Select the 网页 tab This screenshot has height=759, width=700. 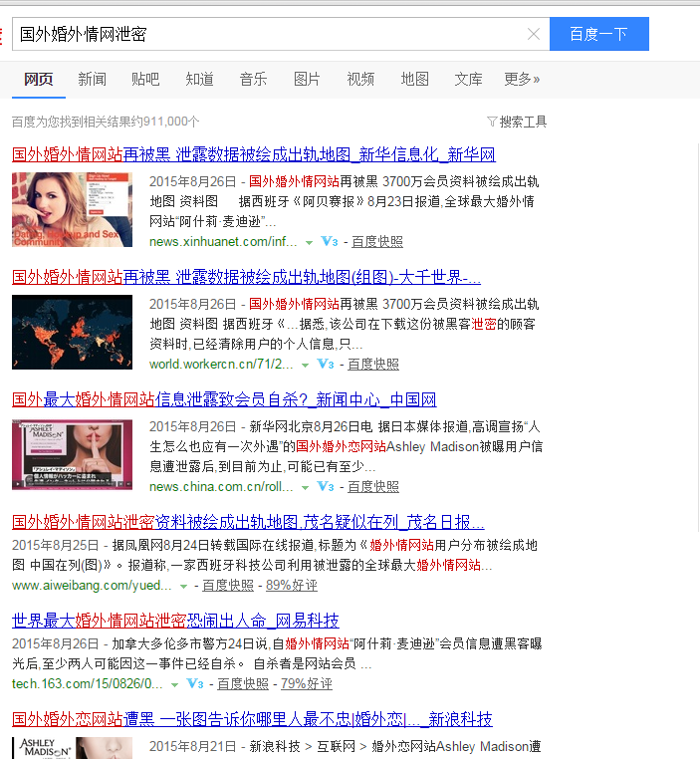coord(39,79)
